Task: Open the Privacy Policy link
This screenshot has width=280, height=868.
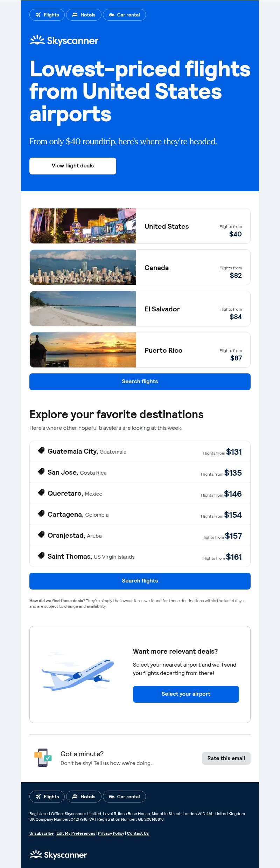Action: (x=111, y=833)
